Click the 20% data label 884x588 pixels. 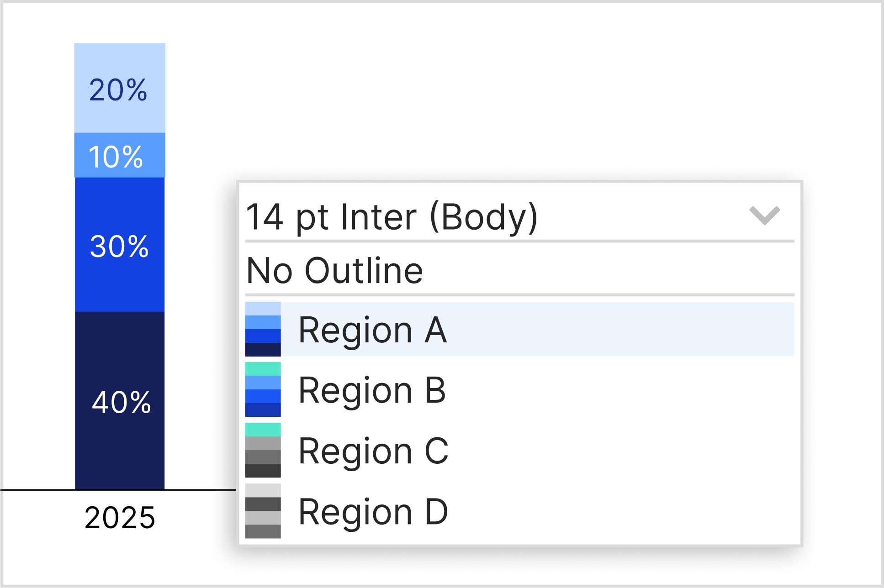point(118,89)
